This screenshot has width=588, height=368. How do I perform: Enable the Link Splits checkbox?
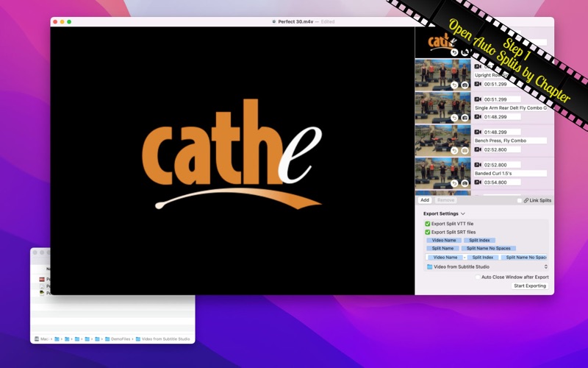(x=520, y=200)
